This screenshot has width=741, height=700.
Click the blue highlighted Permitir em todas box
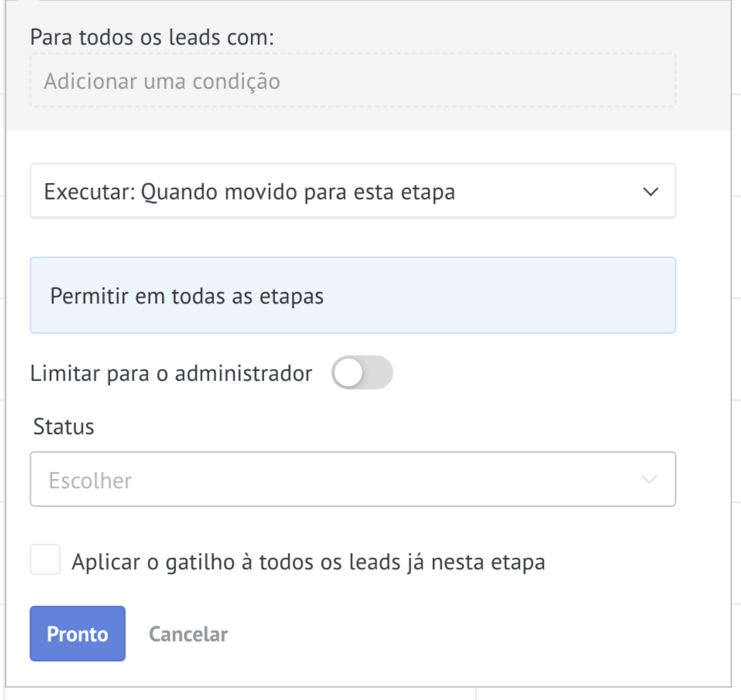pos(353,295)
